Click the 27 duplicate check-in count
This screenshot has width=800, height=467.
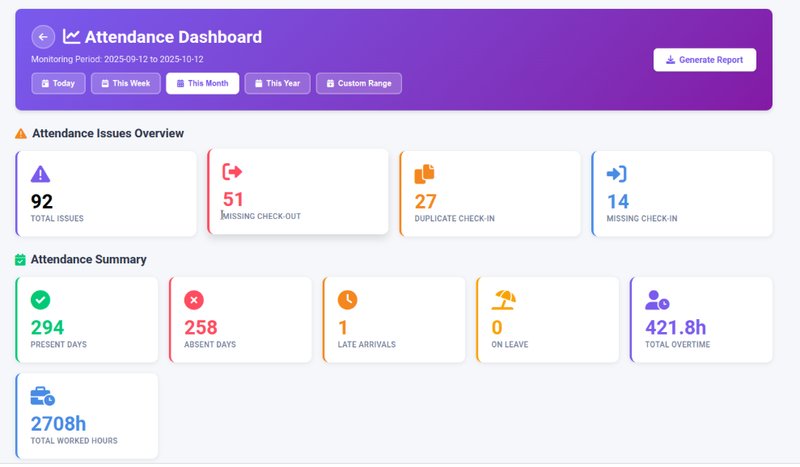pyautogui.click(x=426, y=202)
